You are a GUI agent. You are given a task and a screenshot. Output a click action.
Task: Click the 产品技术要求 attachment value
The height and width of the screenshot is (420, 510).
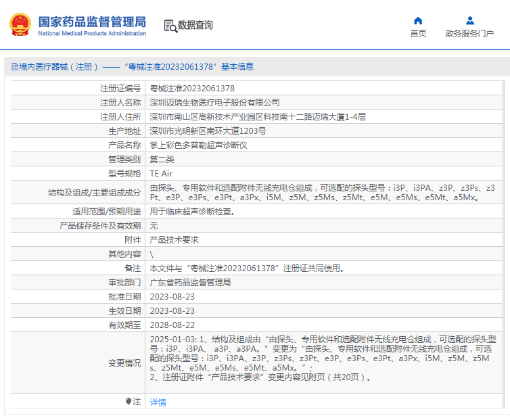point(174,240)
